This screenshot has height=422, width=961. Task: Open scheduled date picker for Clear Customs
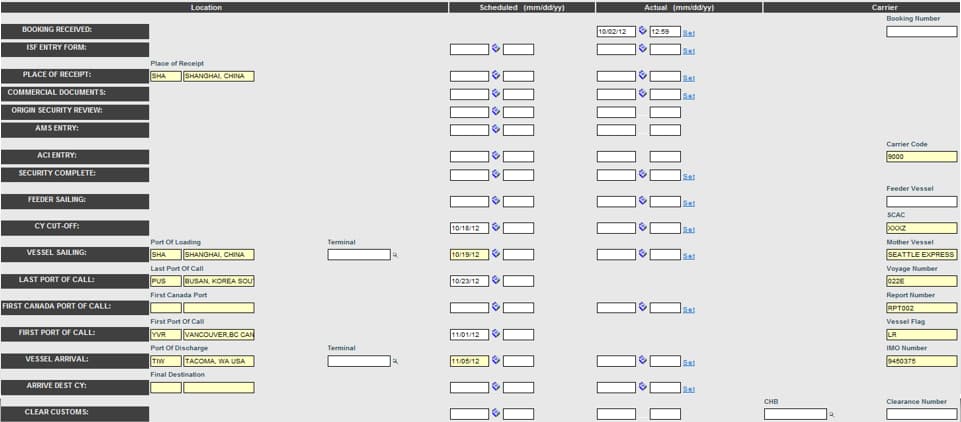(496, 414)
